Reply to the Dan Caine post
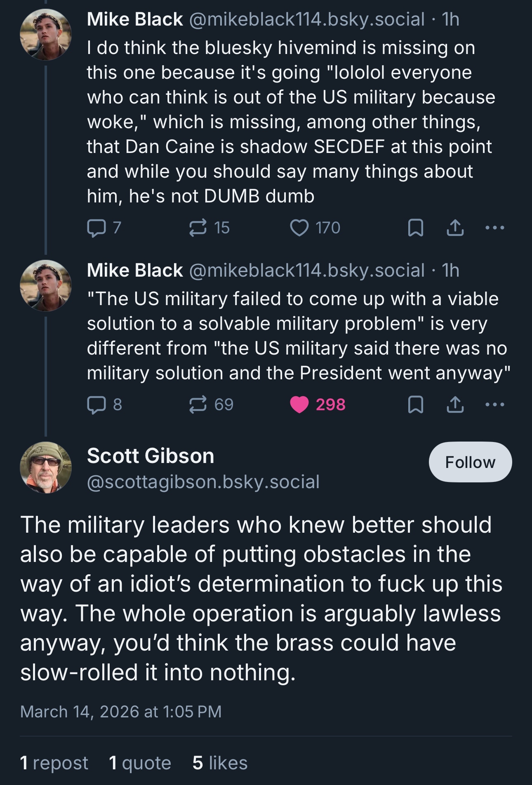This screenshot has width=532, height=785. click(96, 228)
